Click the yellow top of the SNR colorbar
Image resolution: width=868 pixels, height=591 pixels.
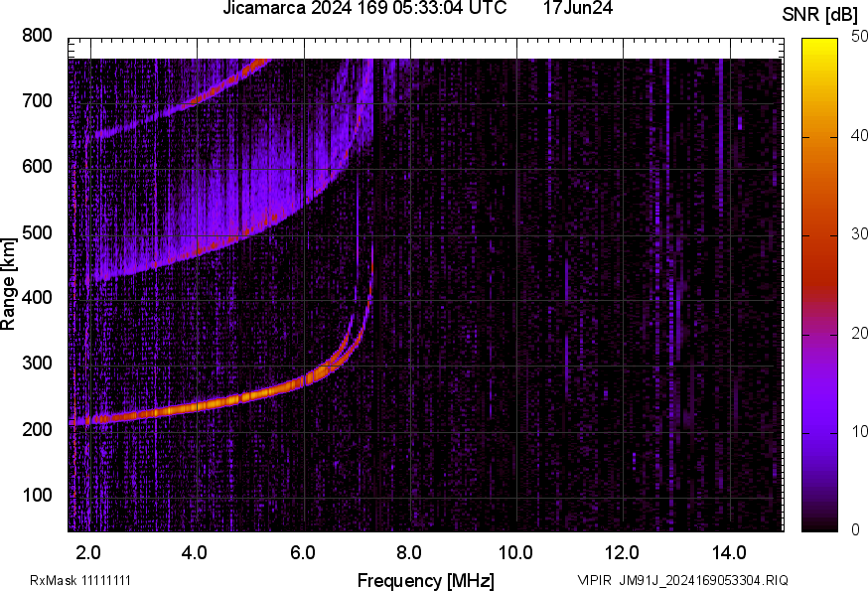pos(820,47)
